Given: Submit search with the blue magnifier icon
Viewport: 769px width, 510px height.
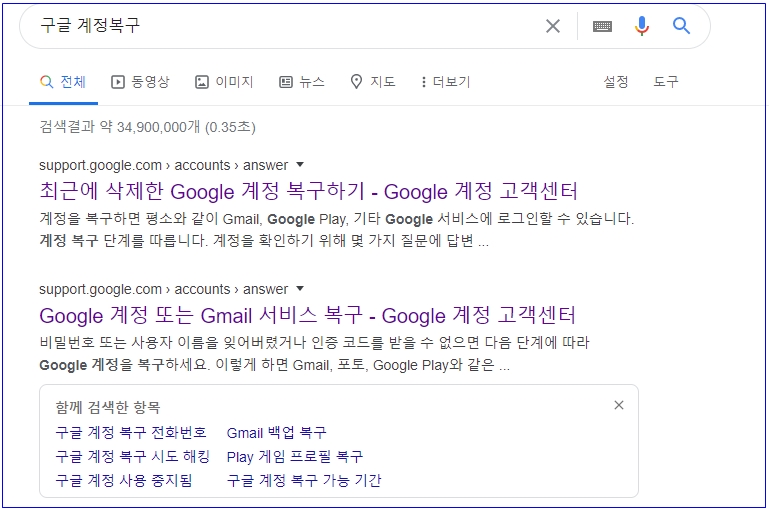Looking at the screenshot, I should (x=681, y=26).
